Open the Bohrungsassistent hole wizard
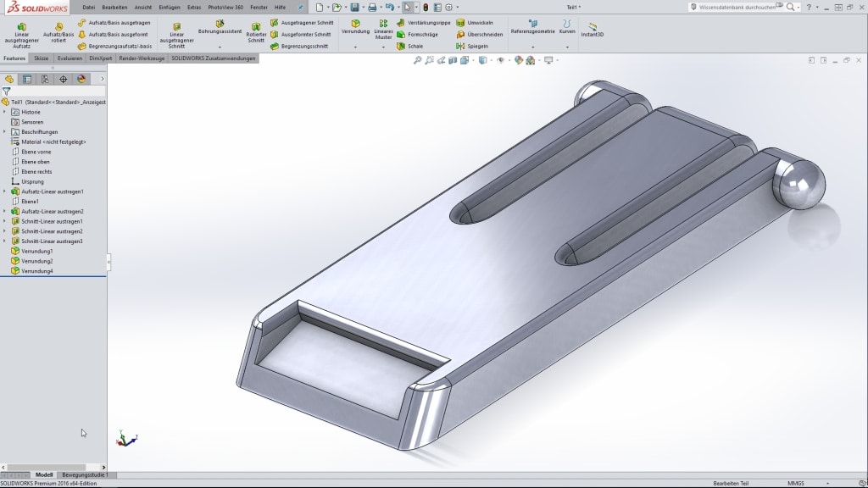The width and height of the screenshot is (868, 488). 220,27
